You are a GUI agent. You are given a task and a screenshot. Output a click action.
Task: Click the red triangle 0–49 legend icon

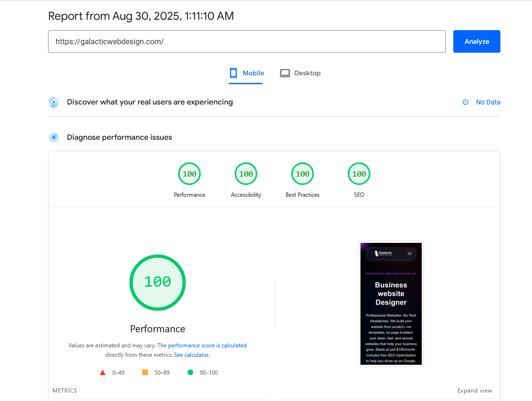click(x=103, y=372)
